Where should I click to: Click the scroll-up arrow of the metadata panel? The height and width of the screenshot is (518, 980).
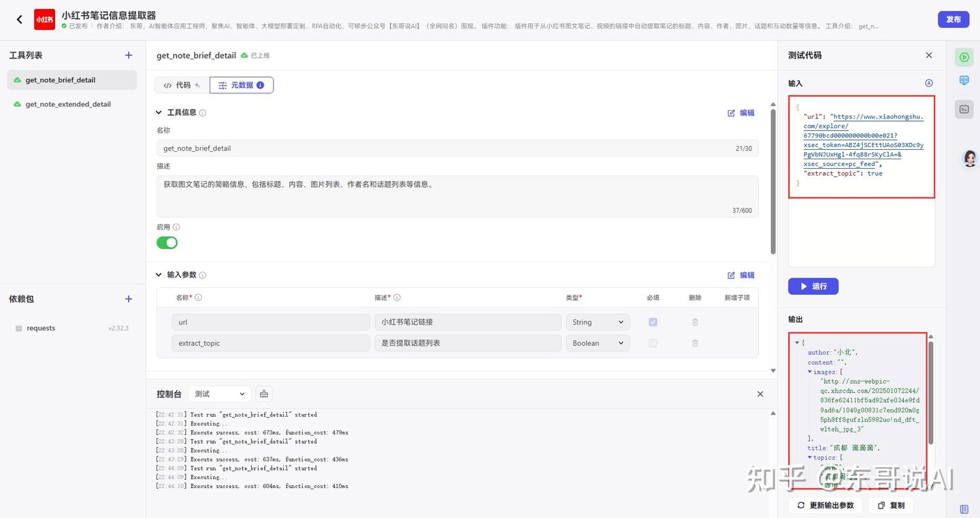(x=773, y=105)
